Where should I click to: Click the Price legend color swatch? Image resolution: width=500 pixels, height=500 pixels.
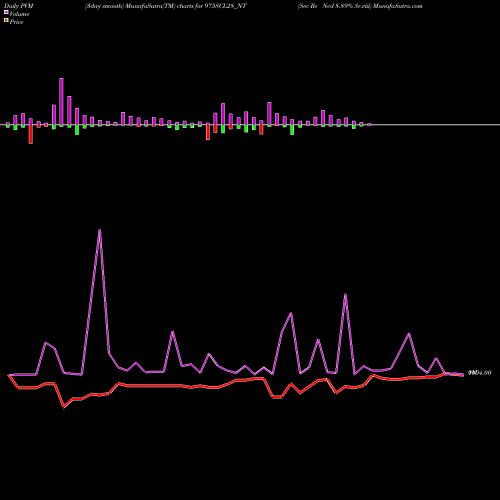[x=6, y=21]
